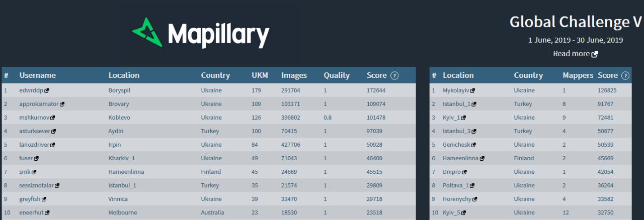Viewport: 644px width, 220px height.
Task: Click the Kharkiv_1 location cell
Action: [x=122, y=158]
